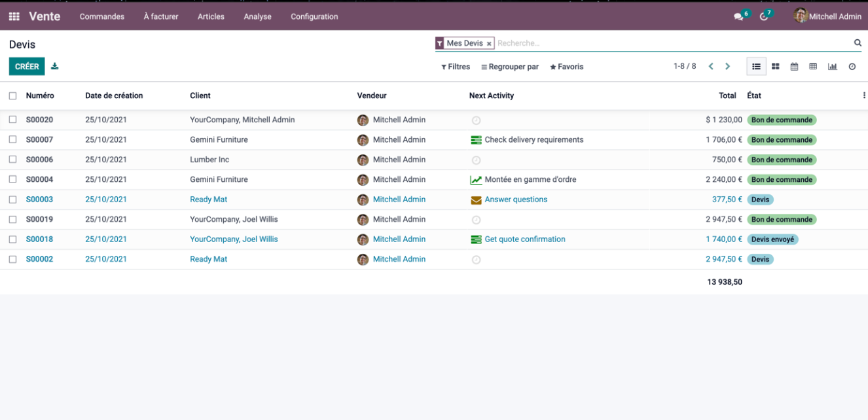Toggle the select-all checkbox in header

[x=12, y=96]
